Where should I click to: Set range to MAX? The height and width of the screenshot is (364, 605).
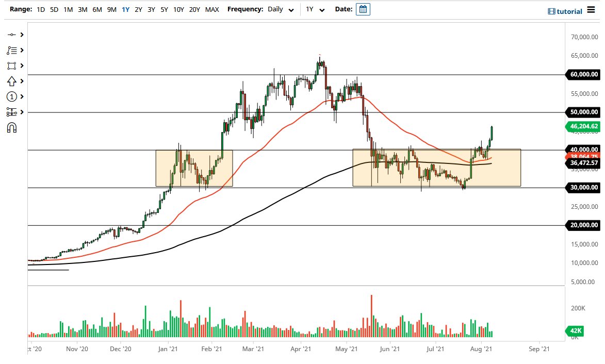[212, 10]
